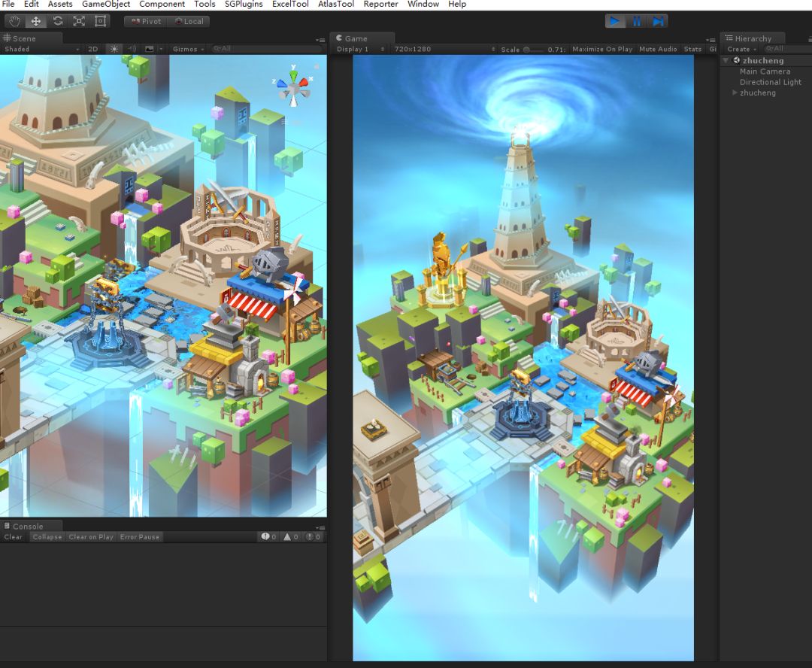Switch to the Console tab
812x668 pixels.
point(28,526)
